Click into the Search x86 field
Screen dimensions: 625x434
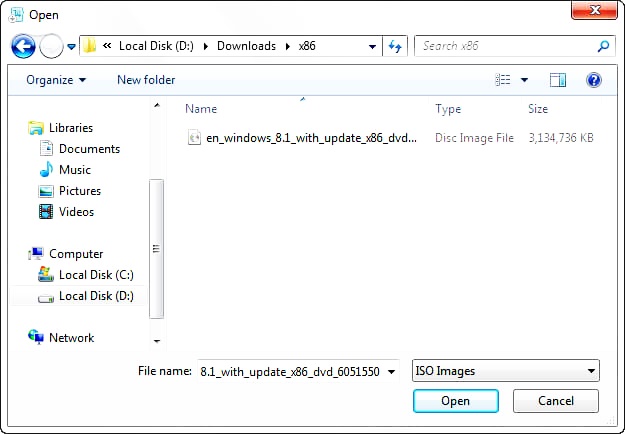504,46
